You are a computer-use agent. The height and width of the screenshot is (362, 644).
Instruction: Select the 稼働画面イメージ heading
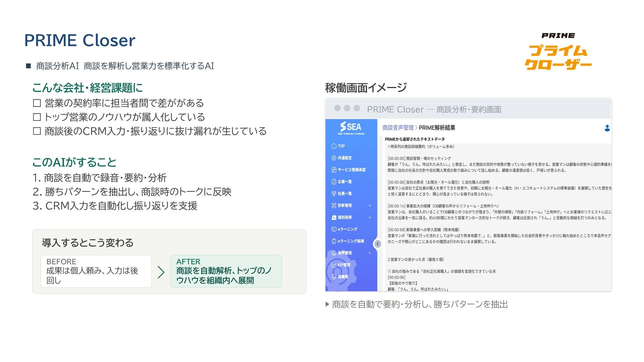(x=366, y=88)
